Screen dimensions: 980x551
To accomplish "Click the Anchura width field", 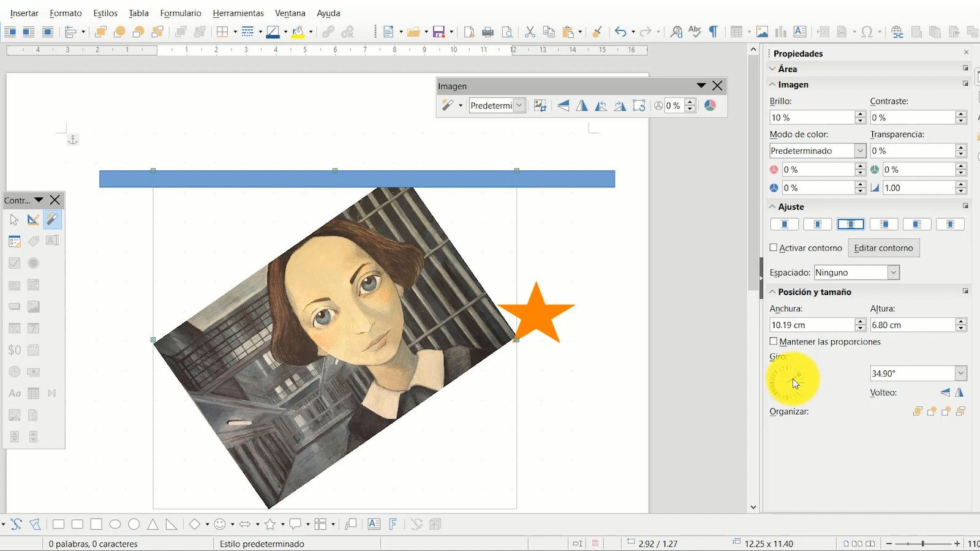I will (x=812, y=325).
